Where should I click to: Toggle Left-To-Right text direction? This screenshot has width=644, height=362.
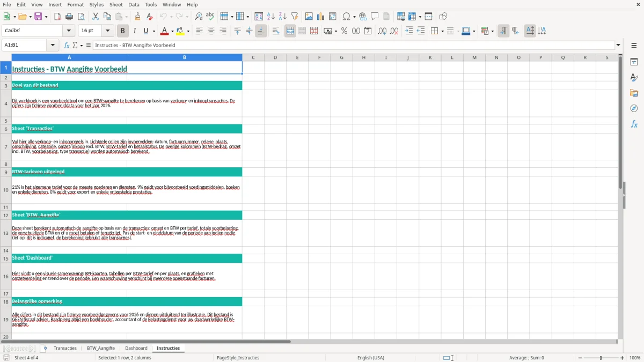click(x=503, y=31)
